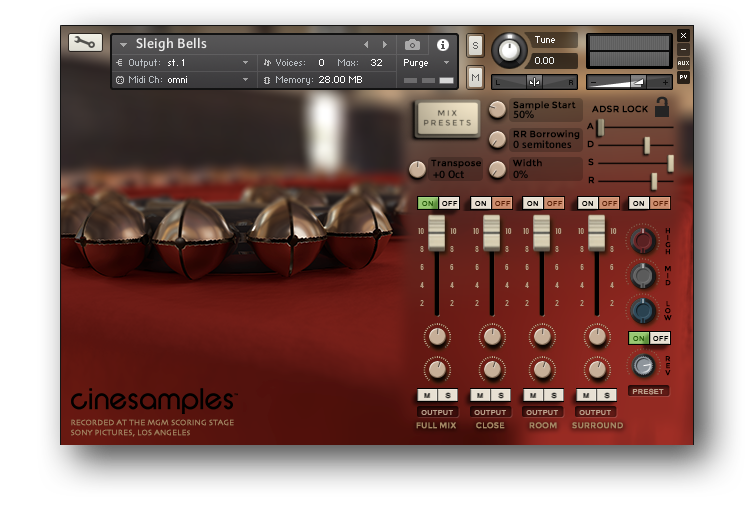Viewport: 754px width, 505px height.
Task: Turn FULL MIX channel ON
Action: tap(427, 203)
